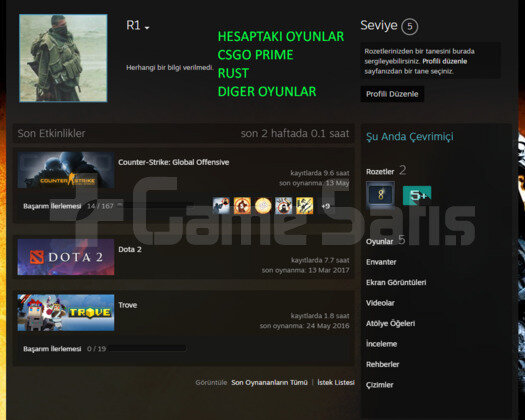Open the Oyunlar games list

(x=379, y=241)
